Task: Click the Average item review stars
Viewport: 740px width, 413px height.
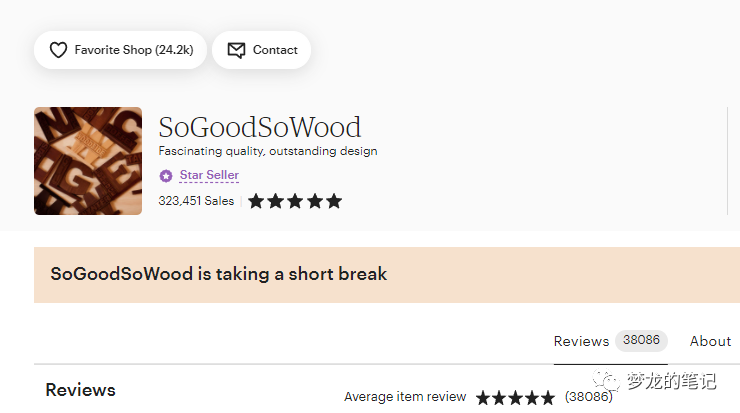Action: [515, 397]
